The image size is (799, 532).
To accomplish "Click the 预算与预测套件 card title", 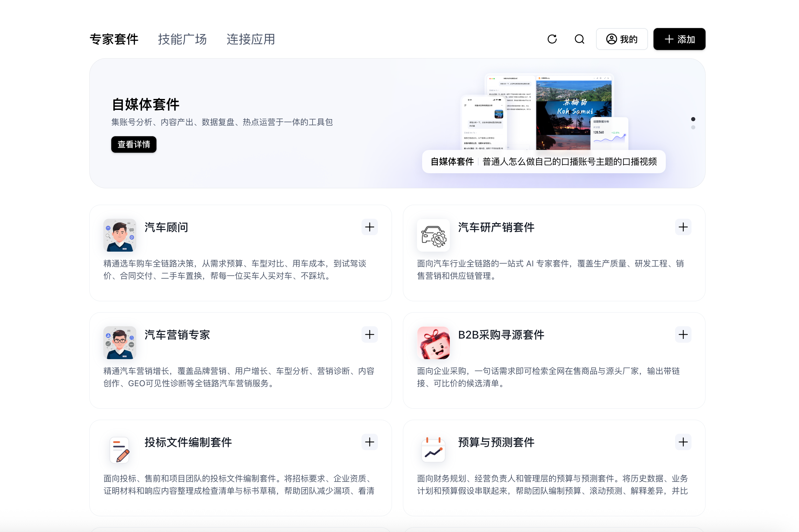I will (496, 442).
